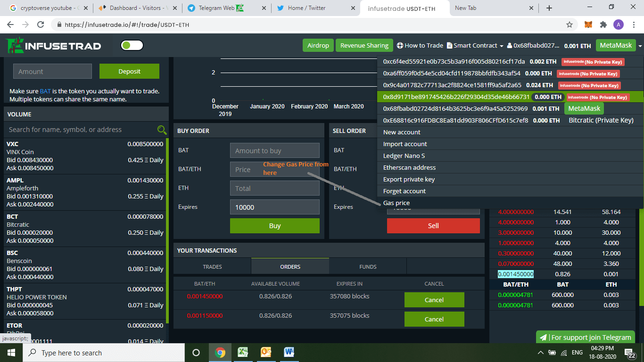
Task: Bookmark this page with the star
Action: point(570,25)
